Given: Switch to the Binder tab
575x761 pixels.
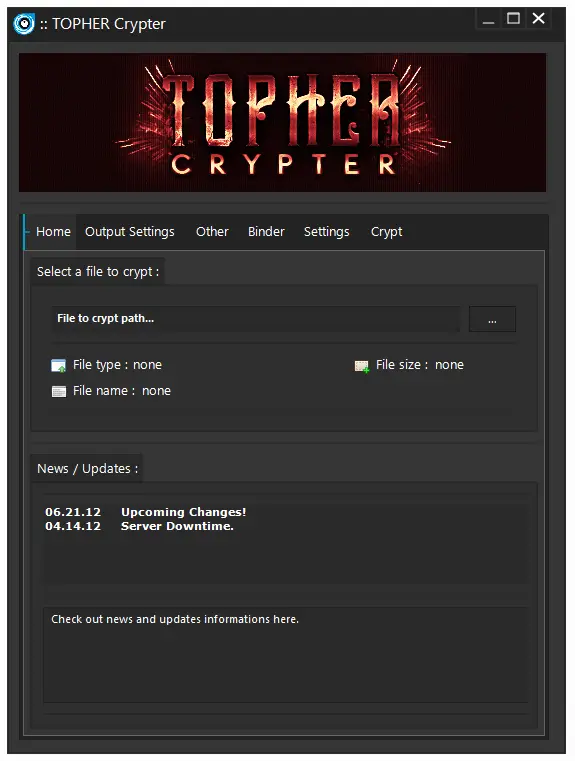Looking at the screenshot, I should [x=266, y=232].
